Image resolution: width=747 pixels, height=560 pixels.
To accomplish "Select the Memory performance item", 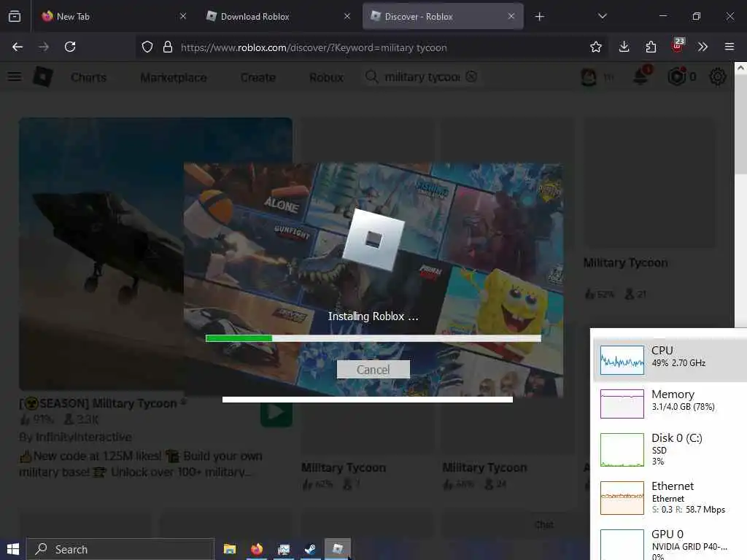I will point(670,403).
